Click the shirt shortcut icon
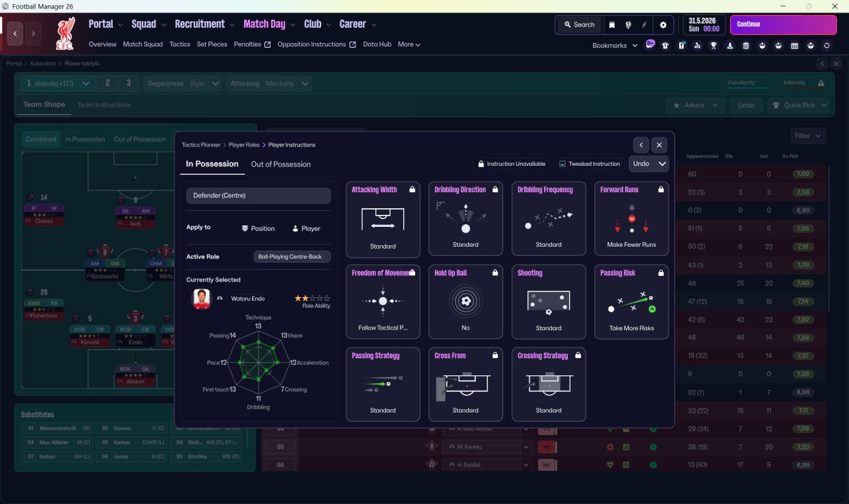The height and width of the screenshot is (504, 849). pyautogui.click(x=665, y=46)
